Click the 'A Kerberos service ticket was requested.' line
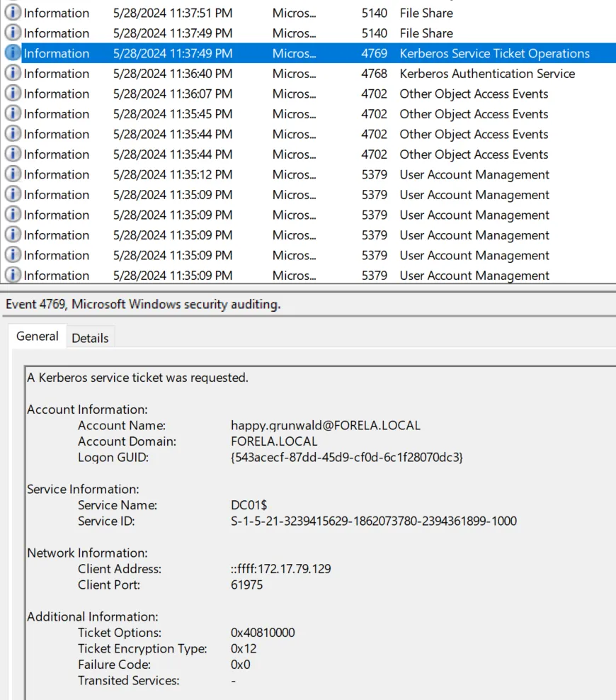Viewport: 616px width, 700px height. 137,378
